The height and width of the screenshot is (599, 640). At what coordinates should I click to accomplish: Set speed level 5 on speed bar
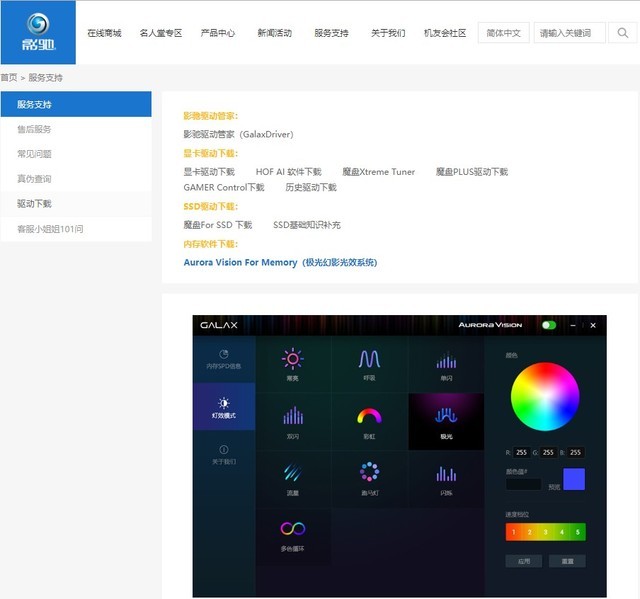(578, 532)
